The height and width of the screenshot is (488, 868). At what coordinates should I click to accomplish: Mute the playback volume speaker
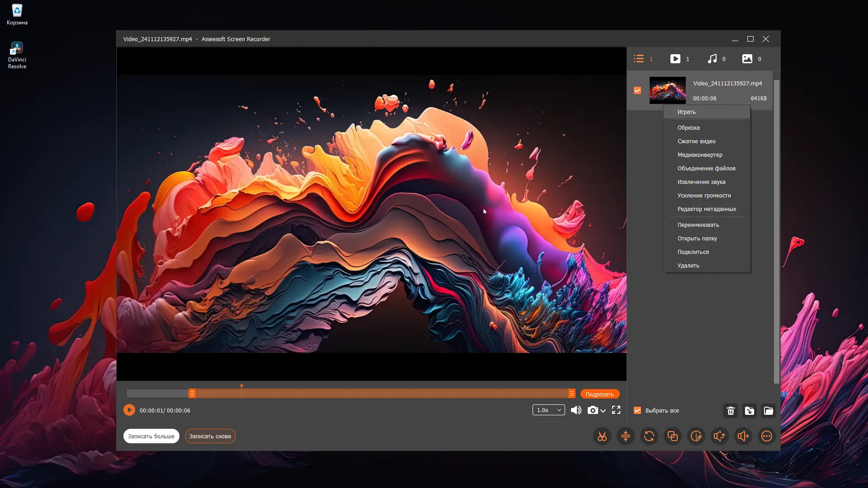575,410
